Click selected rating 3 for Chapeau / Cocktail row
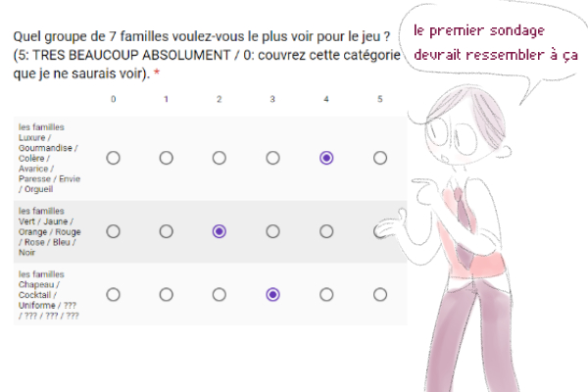Screen dimensions: 588x392 tap(273, 294)
